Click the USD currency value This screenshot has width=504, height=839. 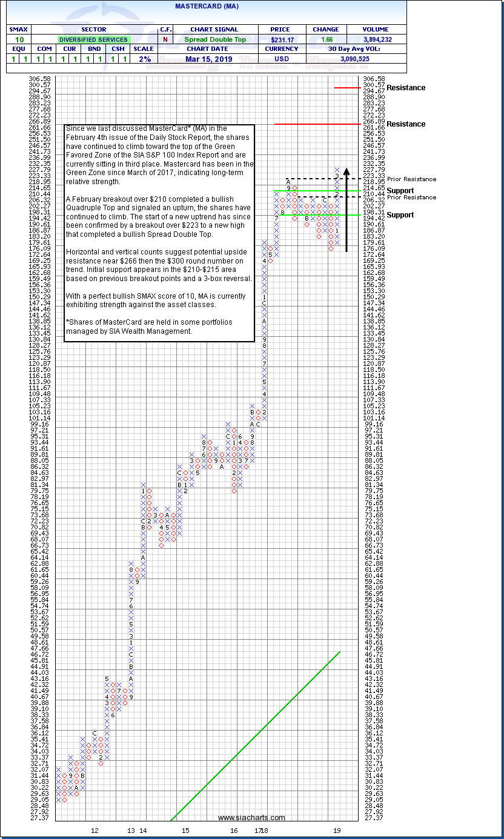(x=280, y=59)
